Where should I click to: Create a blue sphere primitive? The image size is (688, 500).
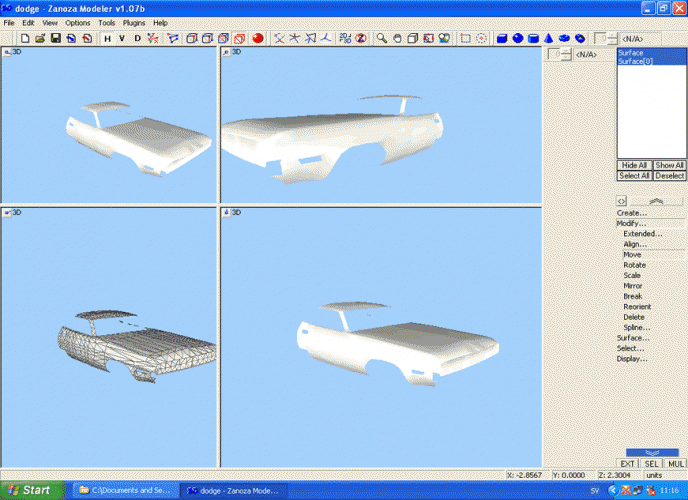[518, 38]
